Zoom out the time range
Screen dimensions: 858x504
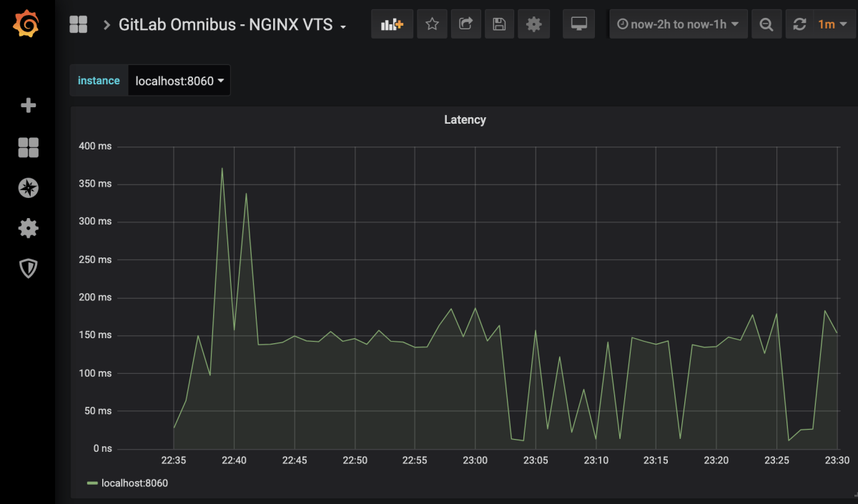point(766,24)
